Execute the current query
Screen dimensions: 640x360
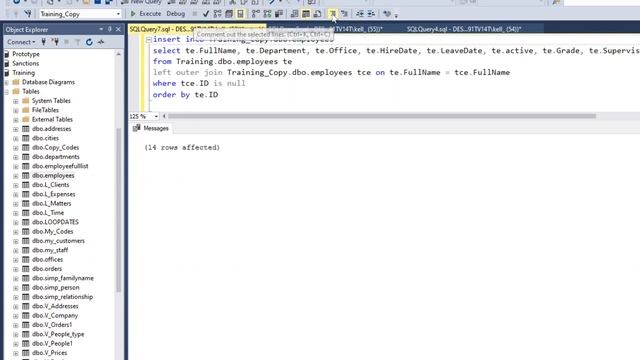click(x=146, y=14)
